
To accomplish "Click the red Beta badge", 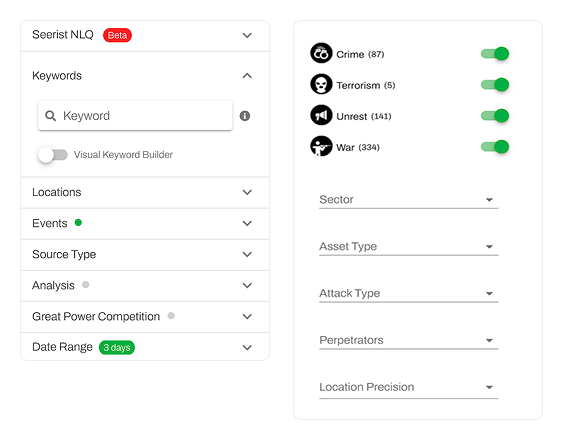I will [x=117, y=35].
